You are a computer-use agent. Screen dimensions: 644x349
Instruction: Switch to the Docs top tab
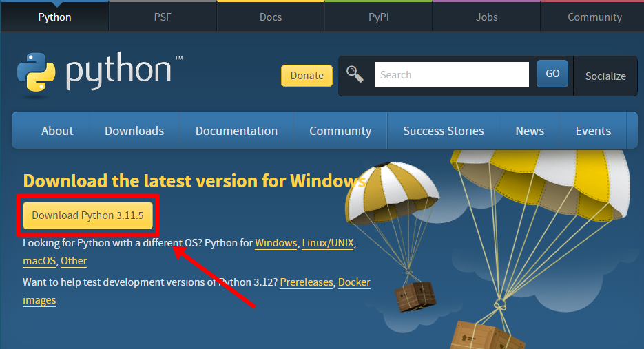(x=271, y=17)
